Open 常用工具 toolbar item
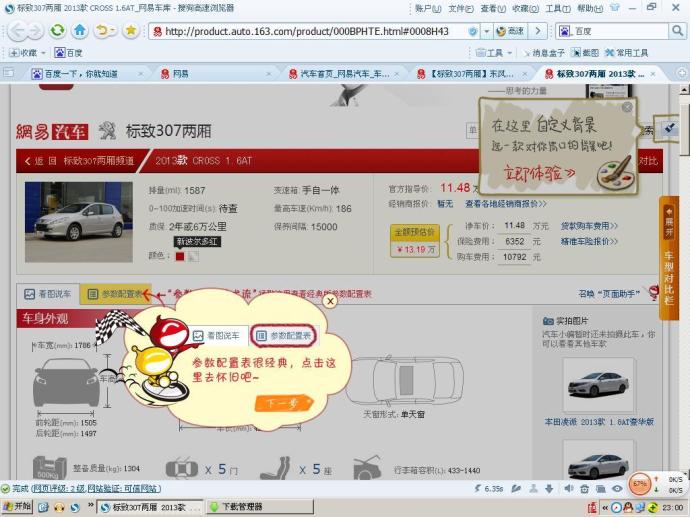Viewport: 690px width, 517px height. coord(627,53)
